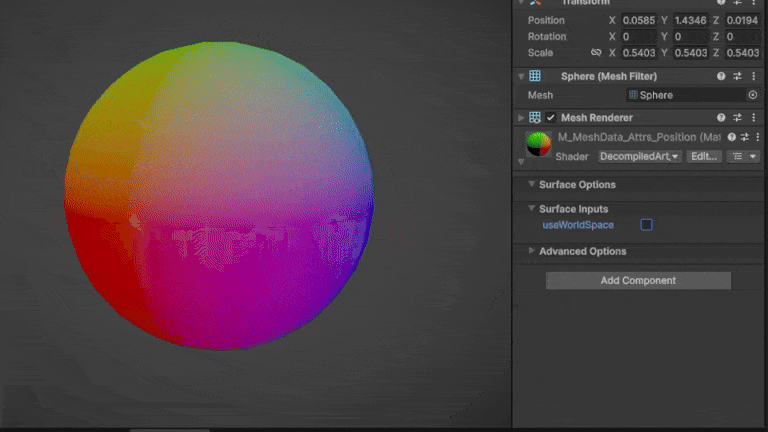Enable the useWorldSpace checkbox
The image size is (768, 432).
pos(646,225)
